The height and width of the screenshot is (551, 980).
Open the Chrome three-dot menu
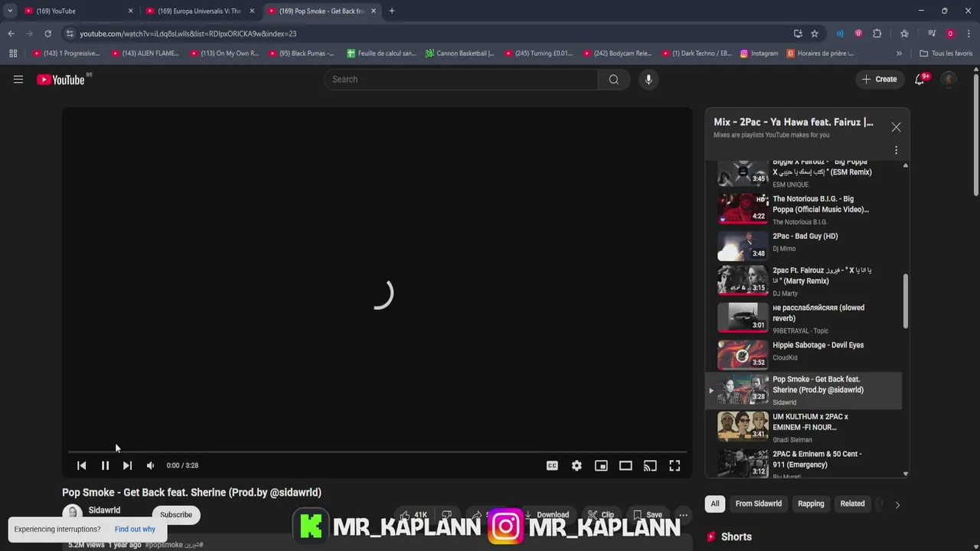969,34
